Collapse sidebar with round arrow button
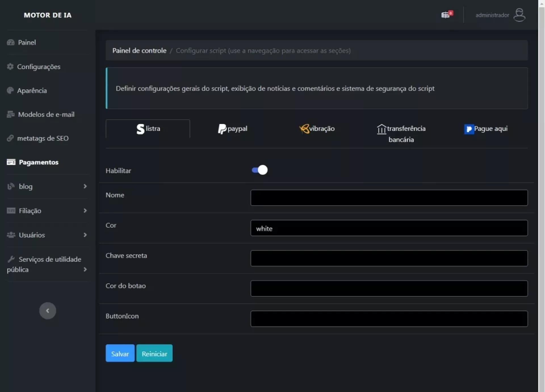545x392 pixels. [47, 311]
